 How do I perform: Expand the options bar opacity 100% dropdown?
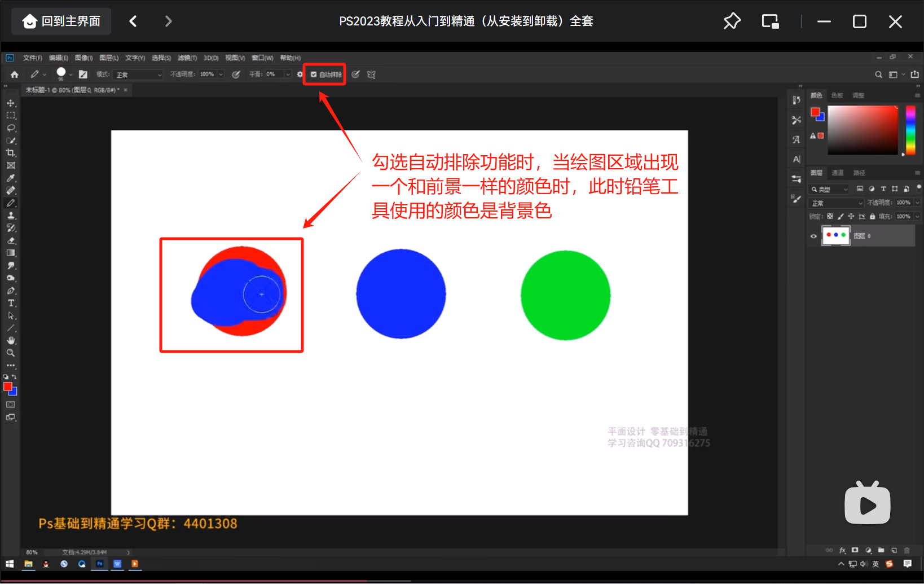click(221, 74)
